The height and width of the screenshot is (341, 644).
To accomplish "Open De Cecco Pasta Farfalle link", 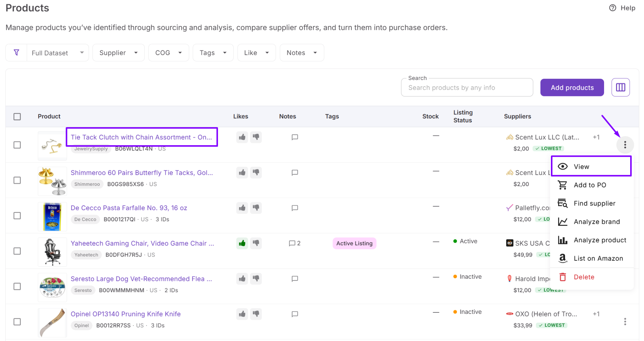I will (129, 208).
